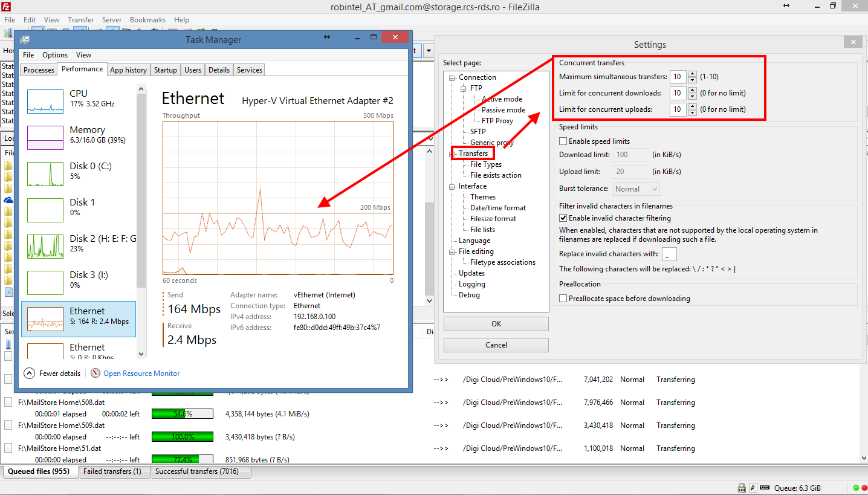Decrease Limit for concurrent downloads spinner
This screenshot has height=495, width=868.
click(x=691, y=97)
